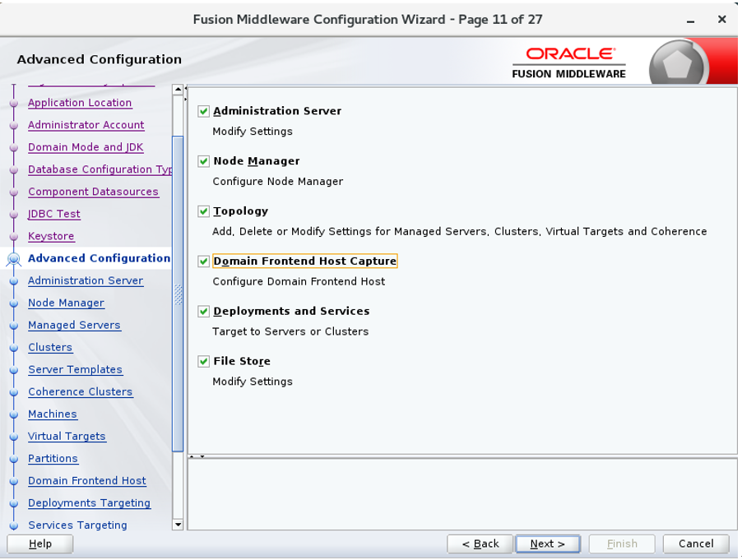This screenshot has height=560, width=742.
Task: Click the step bullet beside JDBC Test
Action: tap(14, 215)
